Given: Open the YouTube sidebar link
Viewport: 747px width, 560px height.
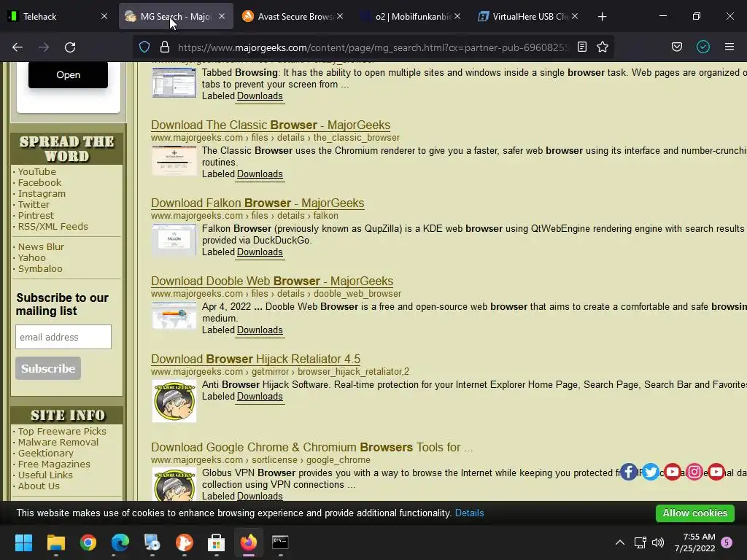Looking at the screenshot, I should point(37,171).
